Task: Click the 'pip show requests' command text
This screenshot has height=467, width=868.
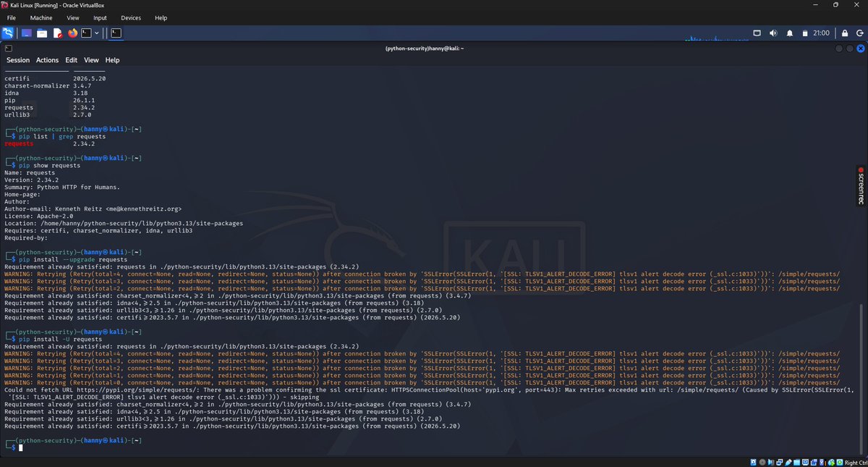Action: [48, 165]
